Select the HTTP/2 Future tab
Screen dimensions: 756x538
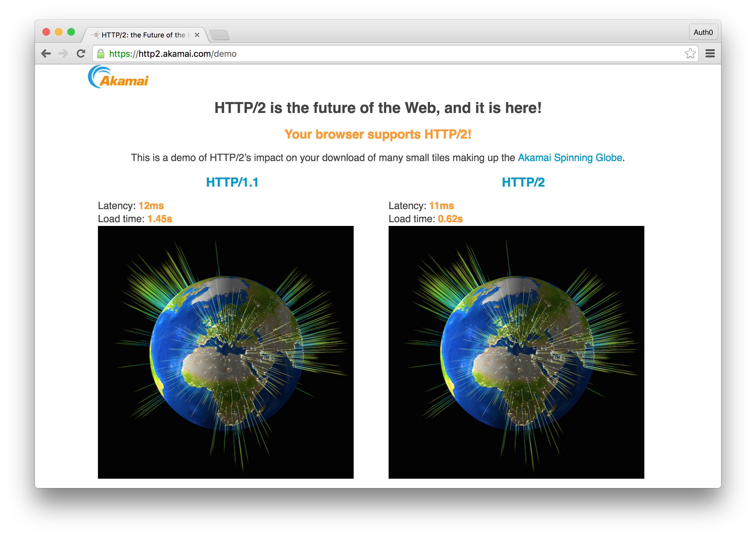tap(143, 35)
